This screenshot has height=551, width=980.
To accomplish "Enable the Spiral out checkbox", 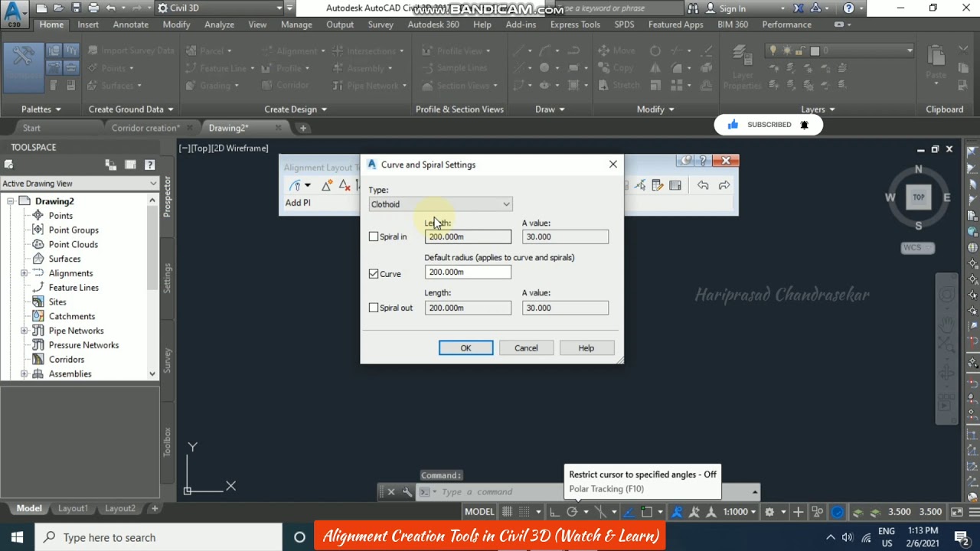I will pos(374,308).
